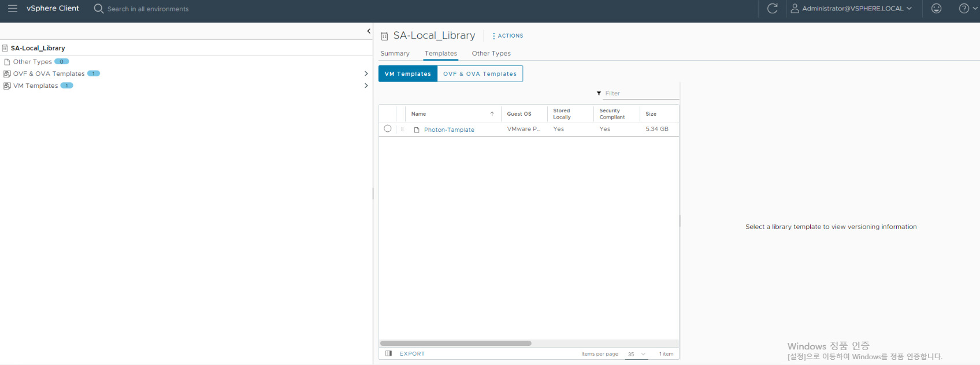The width and height of the screenshot is (980, 365).
Task: Select OVF & OVA Templates tree item
Action: (49, 73)
